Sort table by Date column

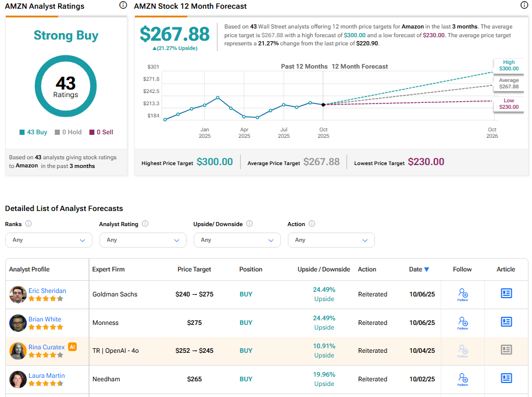point(419,270)
